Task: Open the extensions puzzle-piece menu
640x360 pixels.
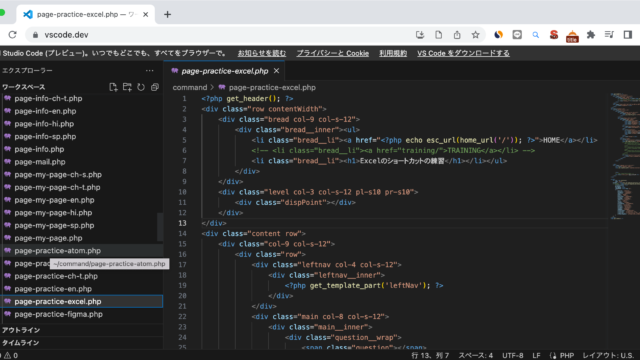Action: 591,35
